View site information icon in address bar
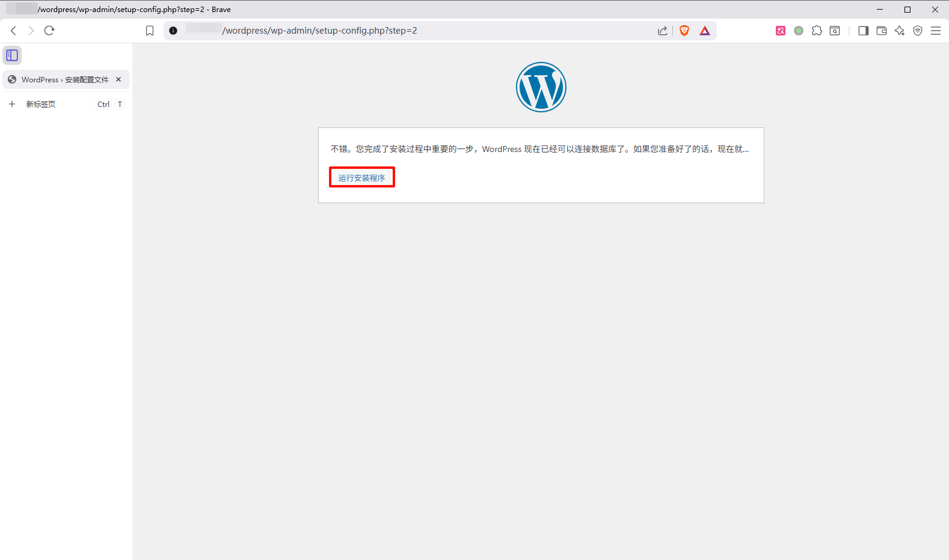The image size is (949, 560). [173, 31]
